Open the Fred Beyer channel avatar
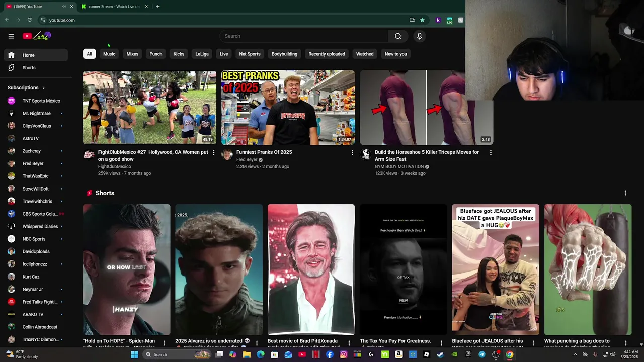 pyautogui.click(x=227, y=155)
